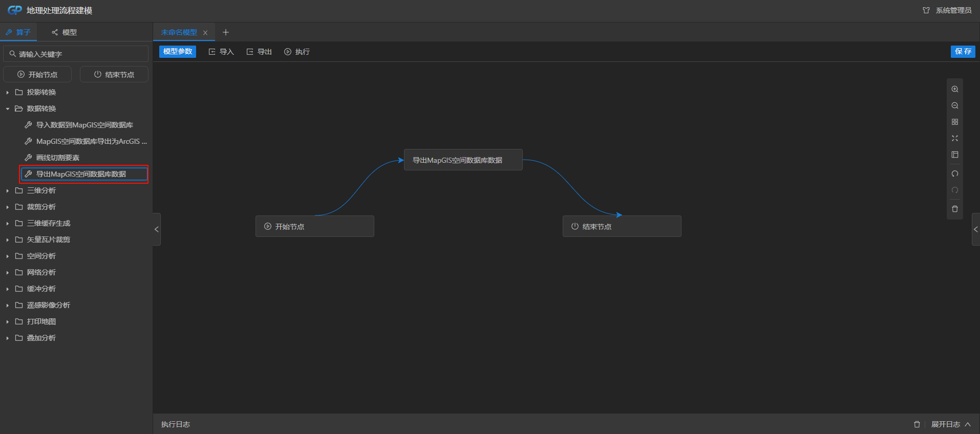Add a new model tab with plus
The height and width of the screenshot is (434, 980).
(x=226, y=32)
